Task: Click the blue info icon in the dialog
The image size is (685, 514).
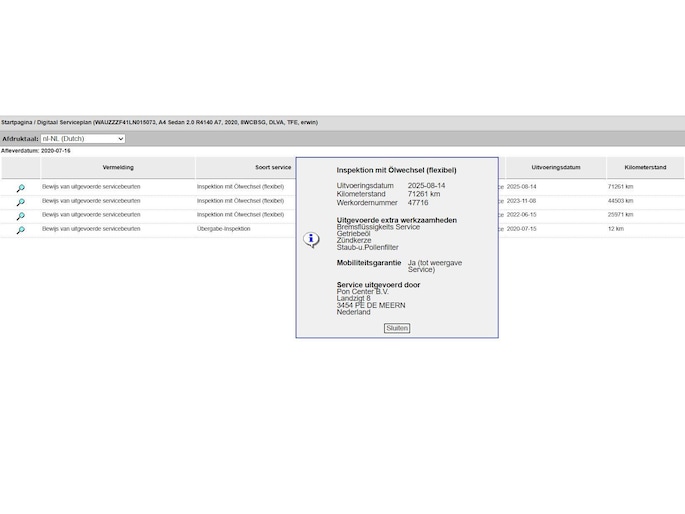Action: pyautogui.click(x=311, y=240)
